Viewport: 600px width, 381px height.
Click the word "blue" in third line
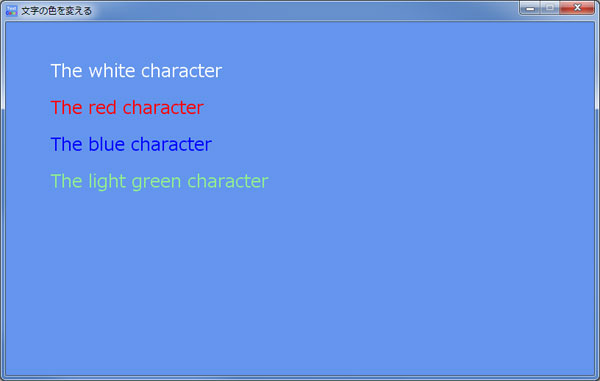106,144
